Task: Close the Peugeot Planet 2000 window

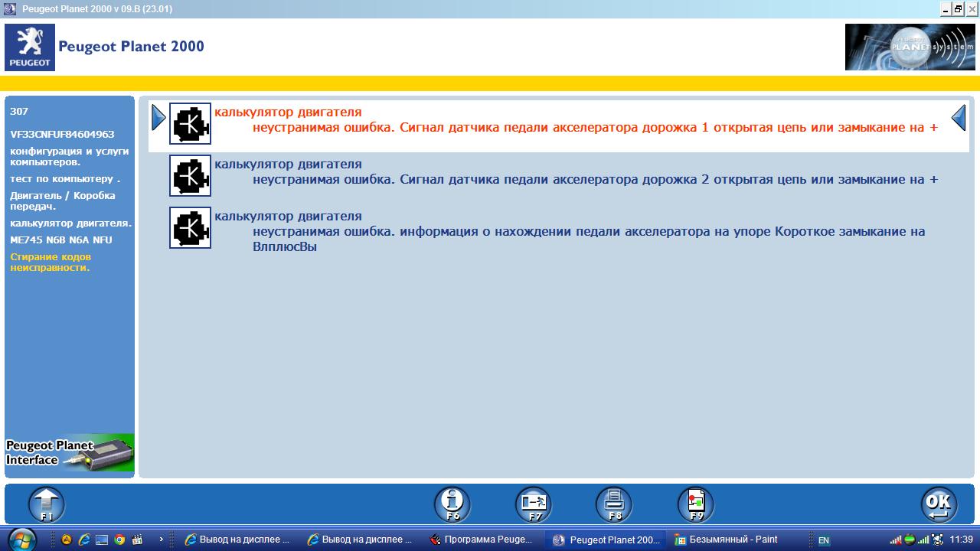Action: (x=971, y=8)
